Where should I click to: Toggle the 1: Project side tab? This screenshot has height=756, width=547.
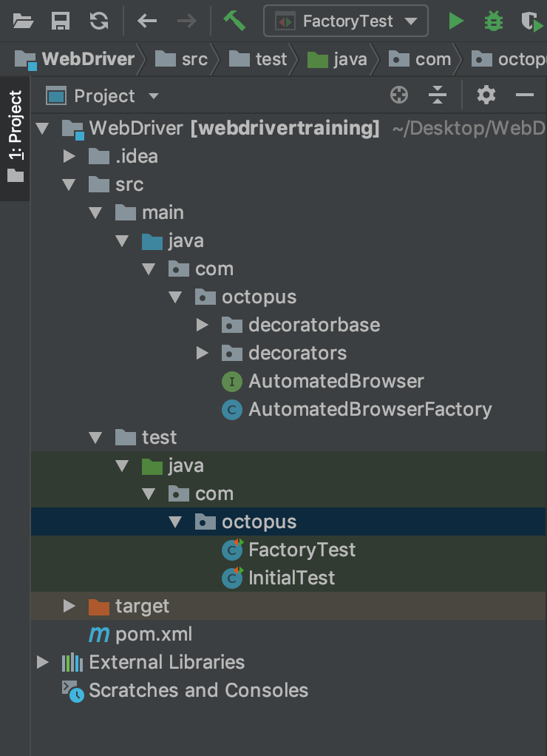click(15, 137)
